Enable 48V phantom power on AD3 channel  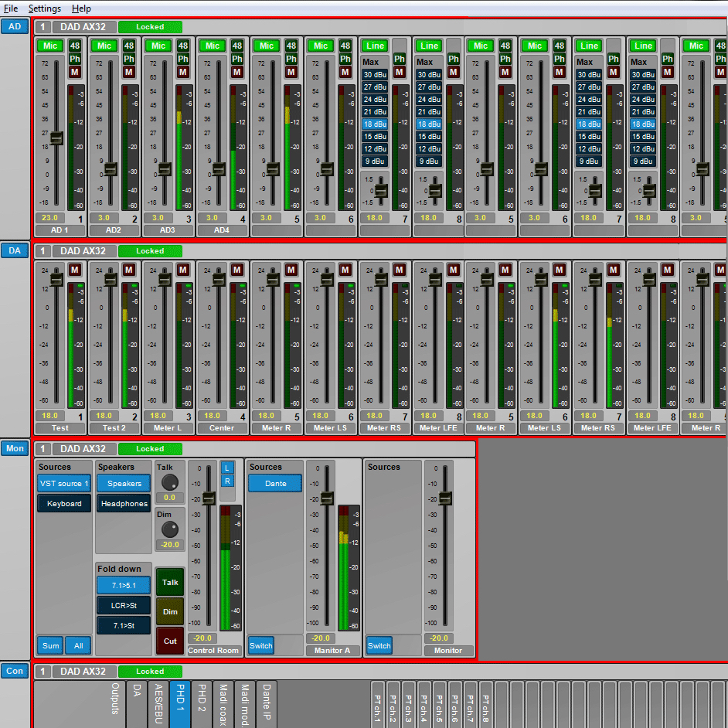(x=183, y=46)
